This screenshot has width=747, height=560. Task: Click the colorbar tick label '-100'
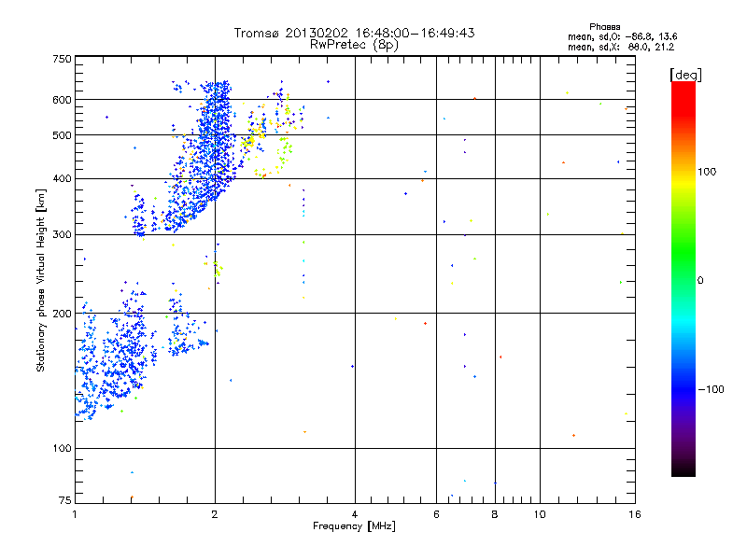click(711, 389)
